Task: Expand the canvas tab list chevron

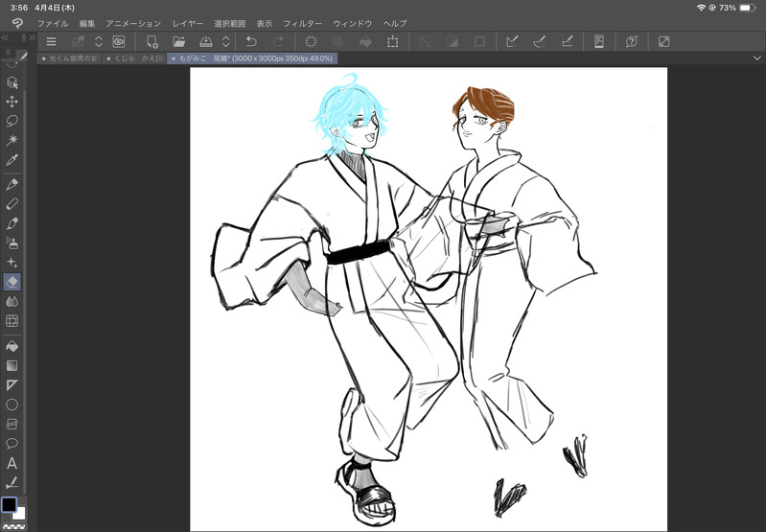Action: [x=756, y=58]
